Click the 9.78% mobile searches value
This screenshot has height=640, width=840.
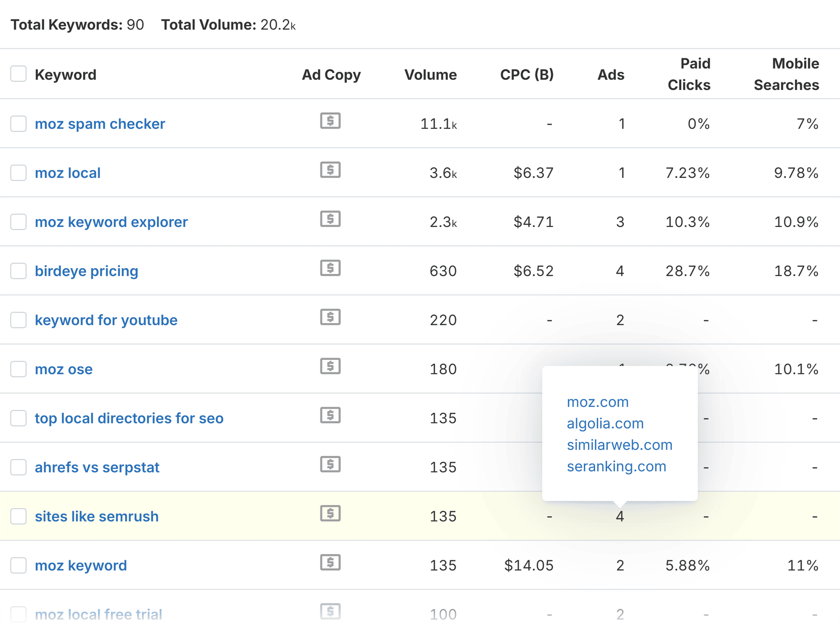coord(796,173)
